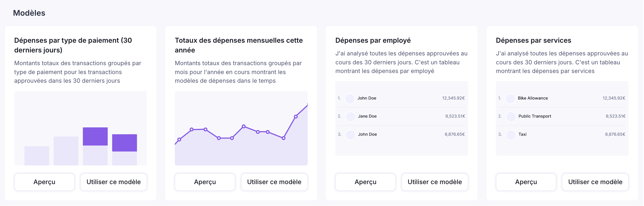The height and width of the screenshot is (206, 644).
Task: Click the avatar circle beside Jane Doe
Action: [x=350, y=117]
